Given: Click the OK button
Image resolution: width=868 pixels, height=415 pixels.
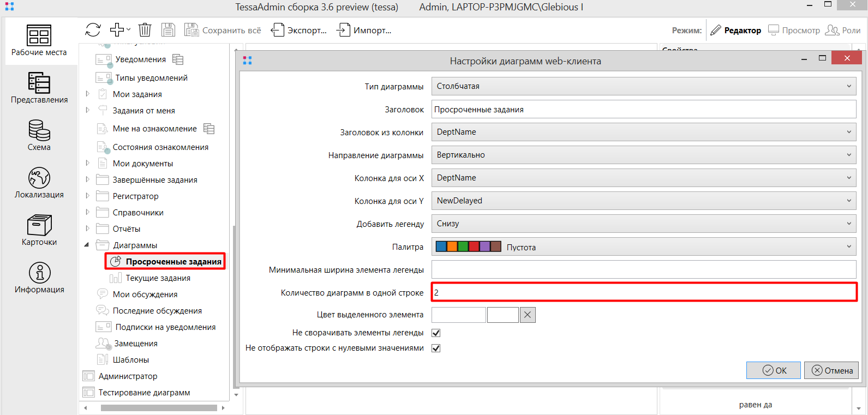Looking at the screenshot, I should [774, 370].
